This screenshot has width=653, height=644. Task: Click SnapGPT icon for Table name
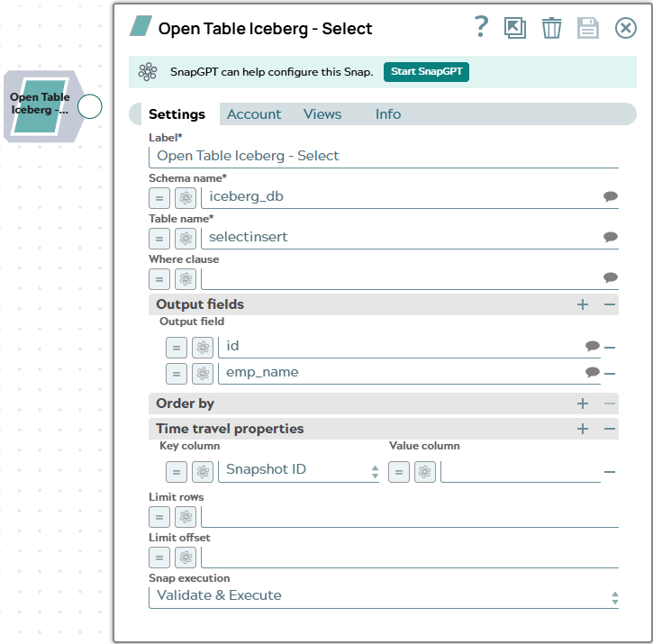186,239
